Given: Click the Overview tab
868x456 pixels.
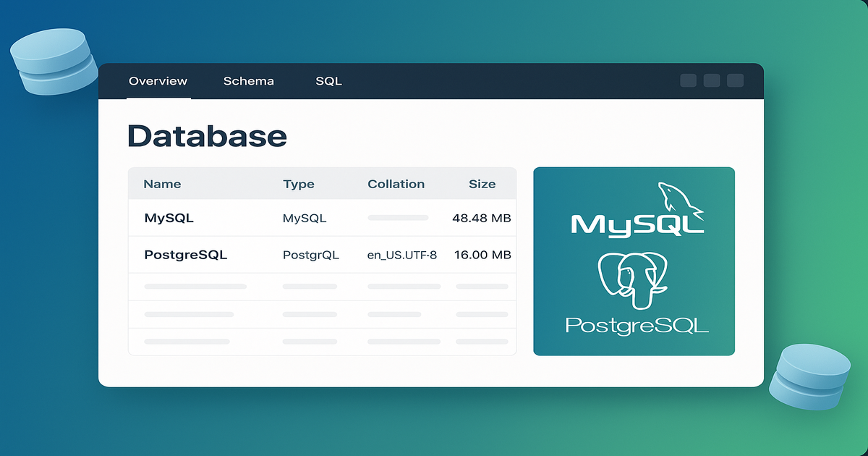Looking at the screenshot, I should [158, 81].
